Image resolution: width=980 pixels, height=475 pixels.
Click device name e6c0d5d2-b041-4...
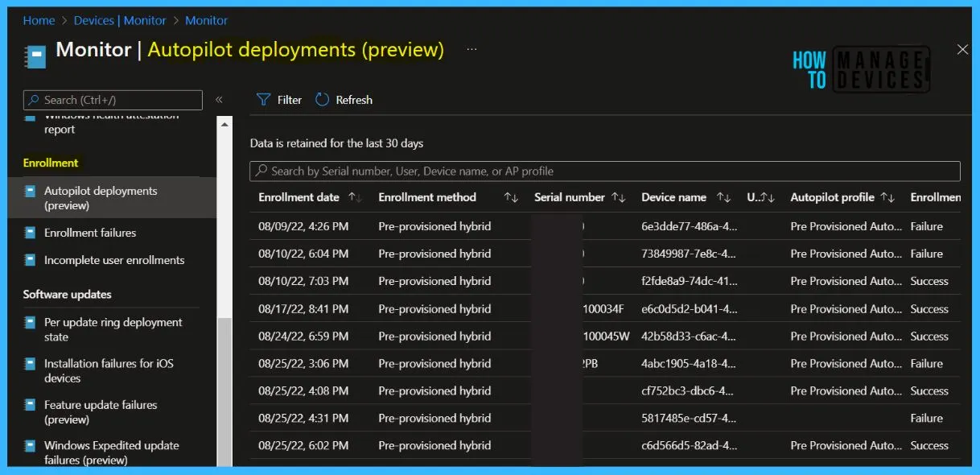coord(688,308)
